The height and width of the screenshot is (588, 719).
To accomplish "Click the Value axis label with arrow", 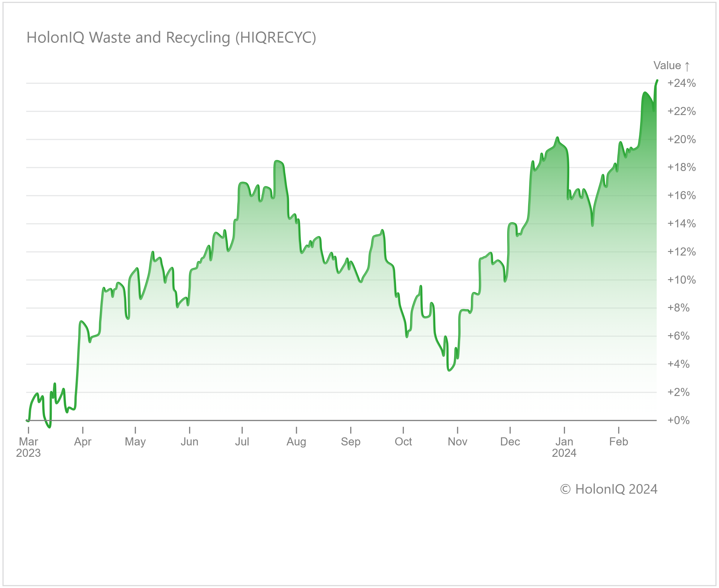I will click(x=671, y=65).
